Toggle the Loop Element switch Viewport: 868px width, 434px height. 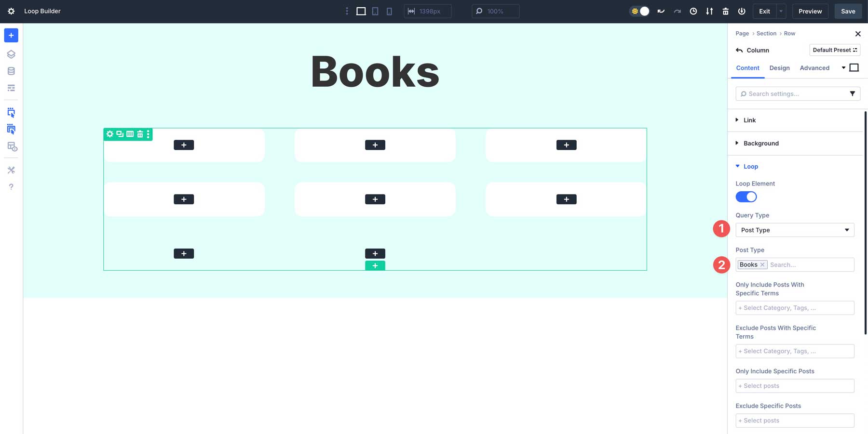coord(746,197)
